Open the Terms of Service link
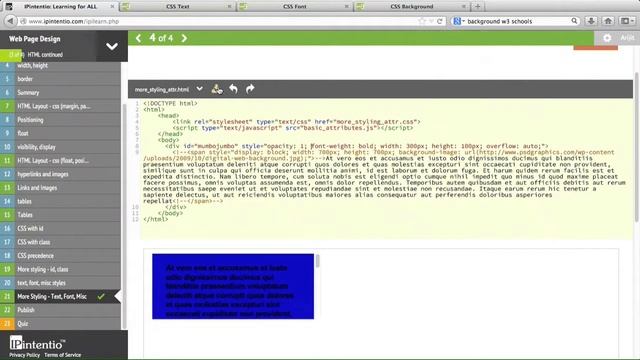 click(x=62, y=355)
